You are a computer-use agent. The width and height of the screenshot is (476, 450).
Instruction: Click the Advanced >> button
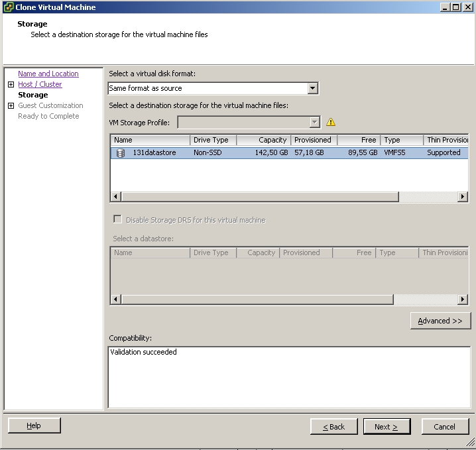click(440, 321)
